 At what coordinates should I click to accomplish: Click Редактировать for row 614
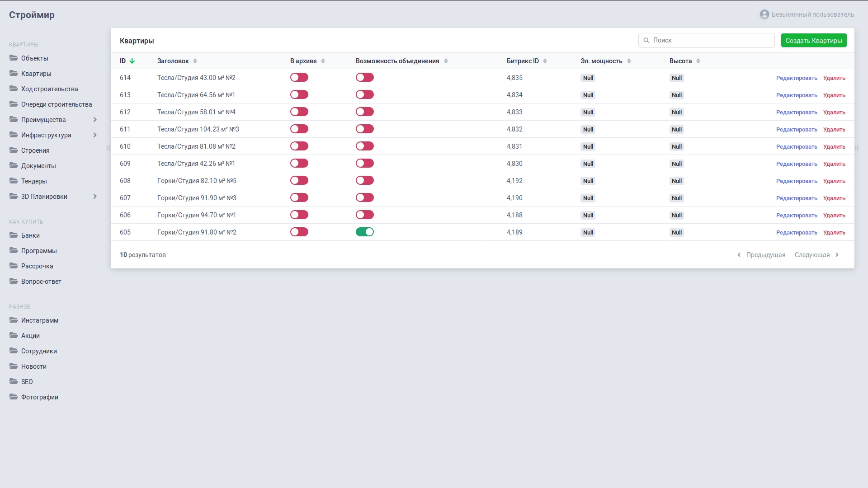coord(797,78)
